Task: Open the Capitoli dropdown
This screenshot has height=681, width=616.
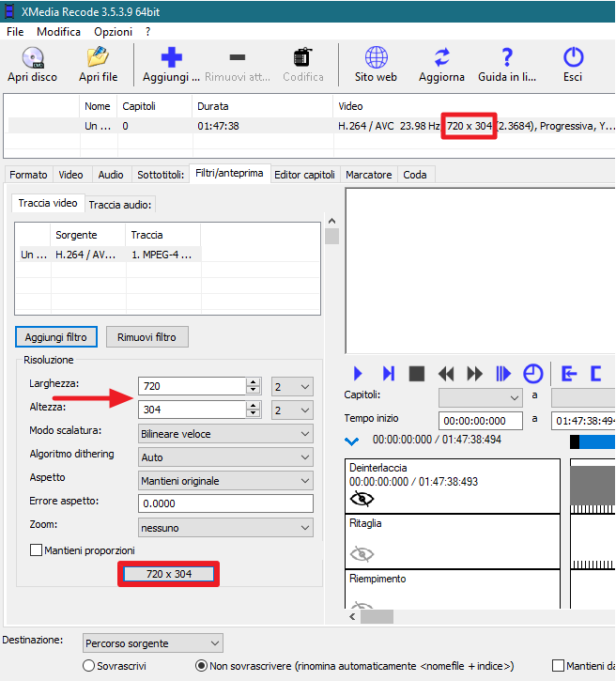Action: point(481,397)
